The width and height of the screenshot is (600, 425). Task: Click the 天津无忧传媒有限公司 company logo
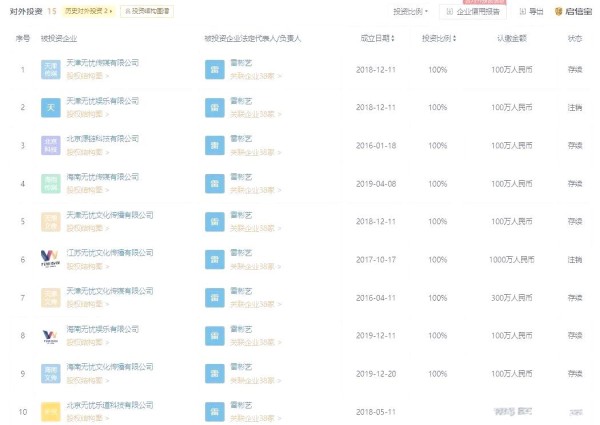pos(51,70)
